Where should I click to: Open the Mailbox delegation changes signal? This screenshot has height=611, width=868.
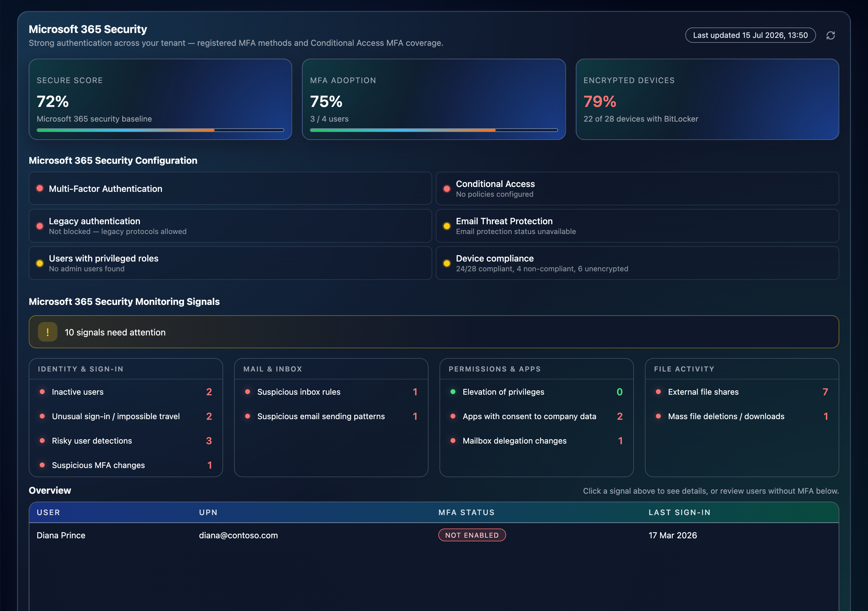point(536,441)
